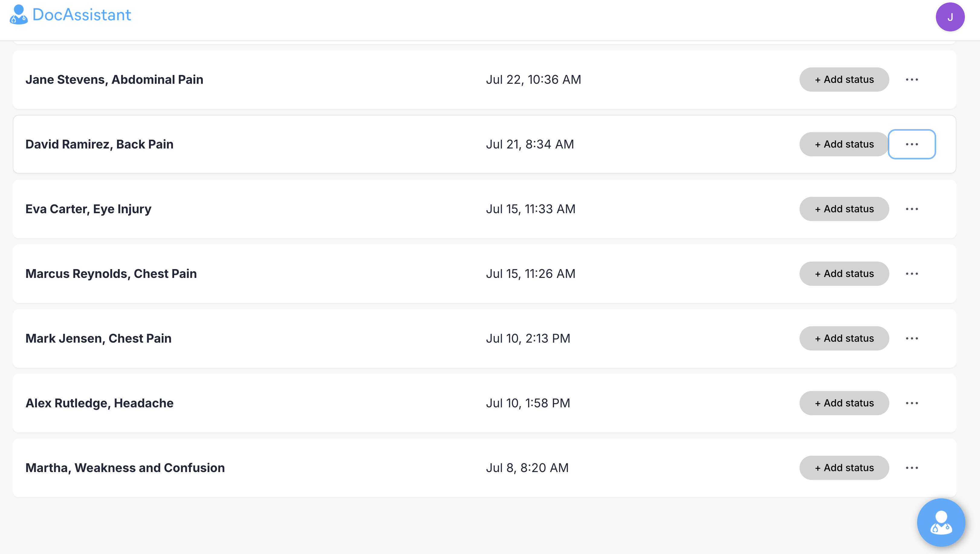Screen dimensions: 980x554
Task: Add status to Eva Carter record
Action: pyautogui.click(x=844, y=209)
